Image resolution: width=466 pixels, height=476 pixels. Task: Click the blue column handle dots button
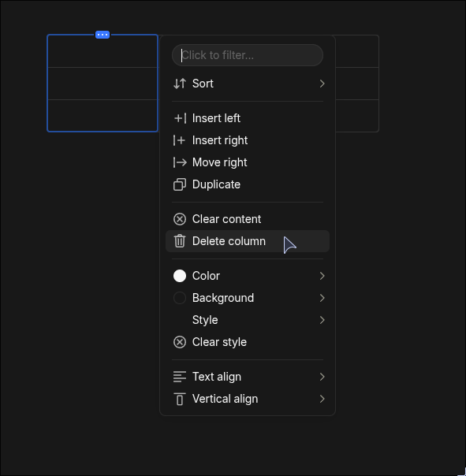pos(103,35)
